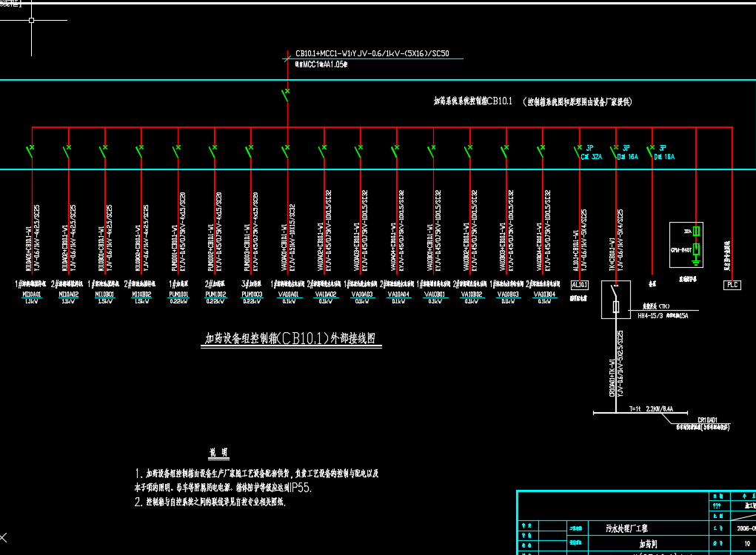Select the MI10B01 equipment tag
The width and height of the screenshot is (756, 555).
pos(104,295)
